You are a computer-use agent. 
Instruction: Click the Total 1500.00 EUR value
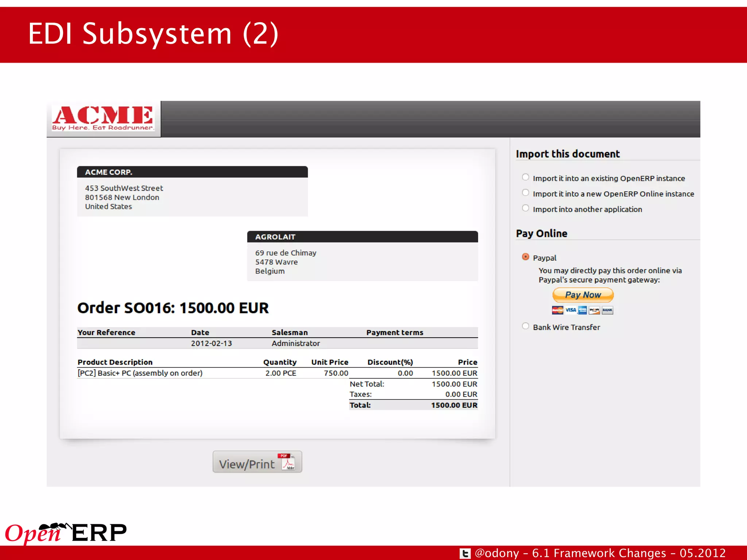coord(454,405)
